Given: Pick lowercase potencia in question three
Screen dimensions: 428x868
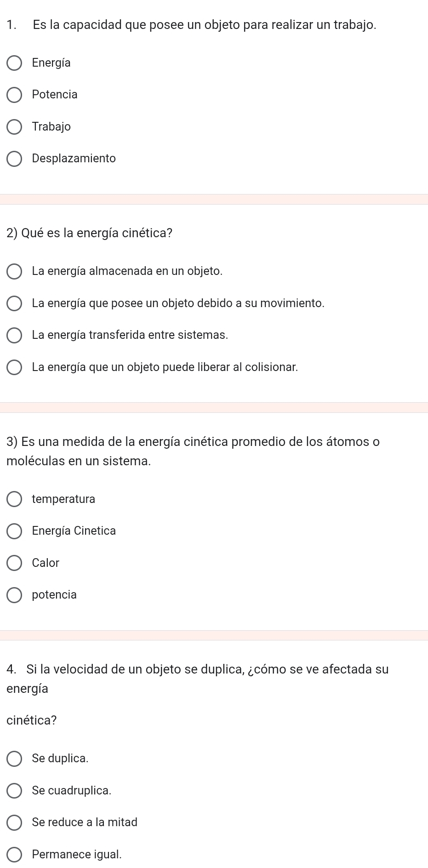Looking at the screenshot, I should (14, 595).
